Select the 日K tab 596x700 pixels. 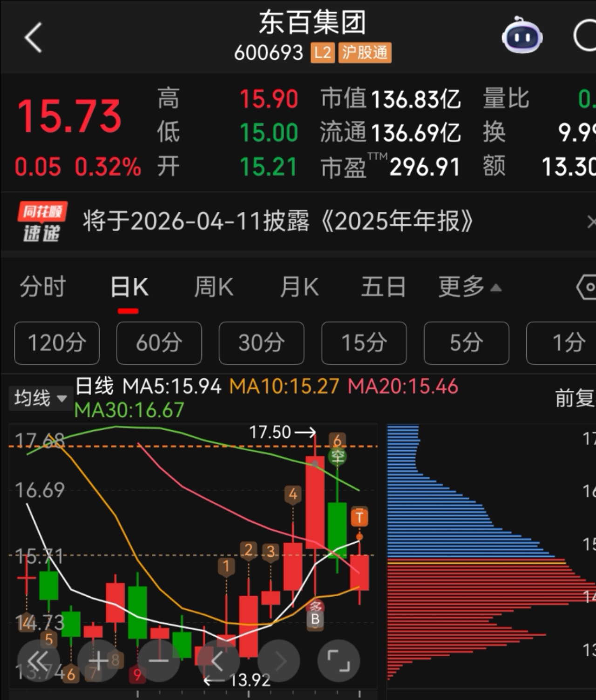[129, 287]
